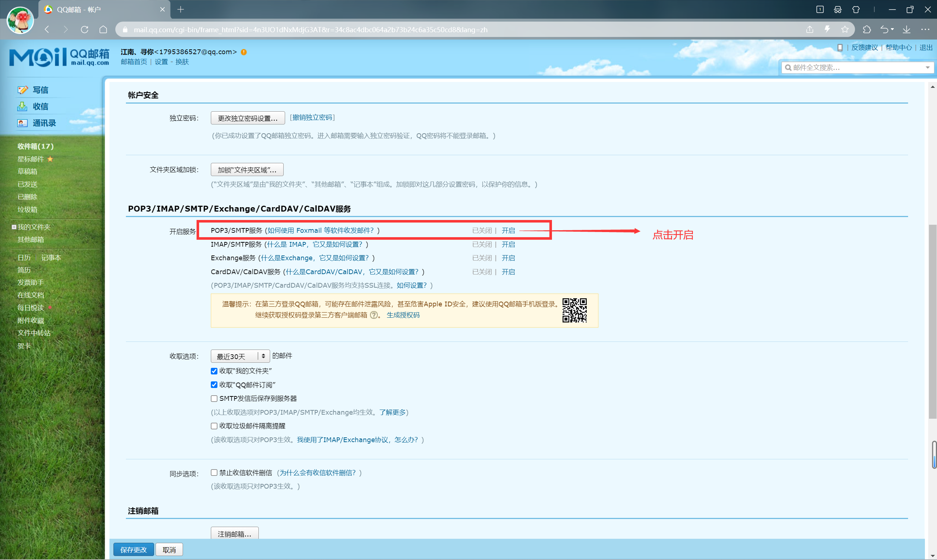This screenshot has height=560, width=937.
Task: Click the page vertical scrollbar thumb
Action: [x=933, y=321]
